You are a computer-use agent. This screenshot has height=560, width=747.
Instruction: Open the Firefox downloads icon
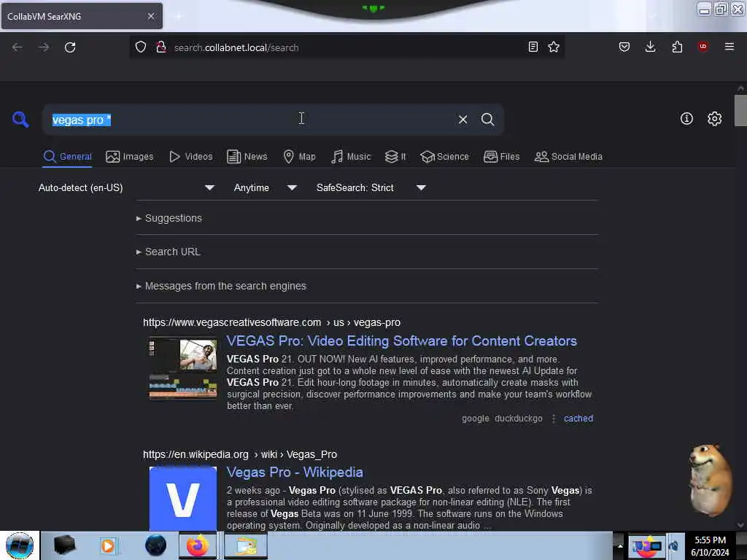(x=650, y=47)
